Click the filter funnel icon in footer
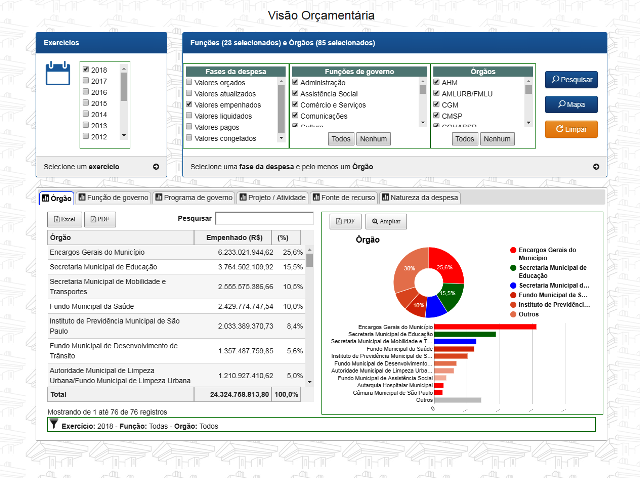 [53, 426]
